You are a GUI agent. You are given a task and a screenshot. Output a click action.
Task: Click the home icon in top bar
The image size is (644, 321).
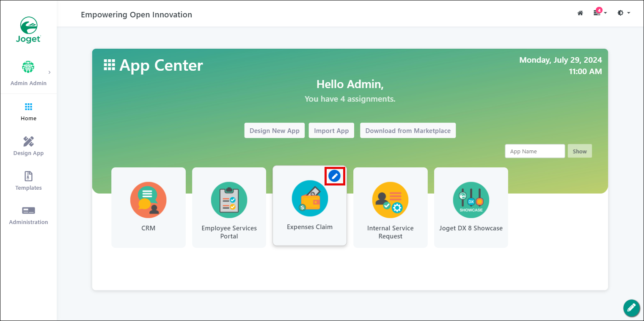[580, 13]
